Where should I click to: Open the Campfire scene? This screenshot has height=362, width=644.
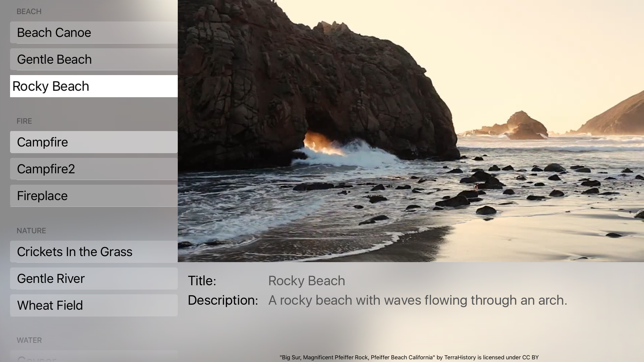[94, 142]
